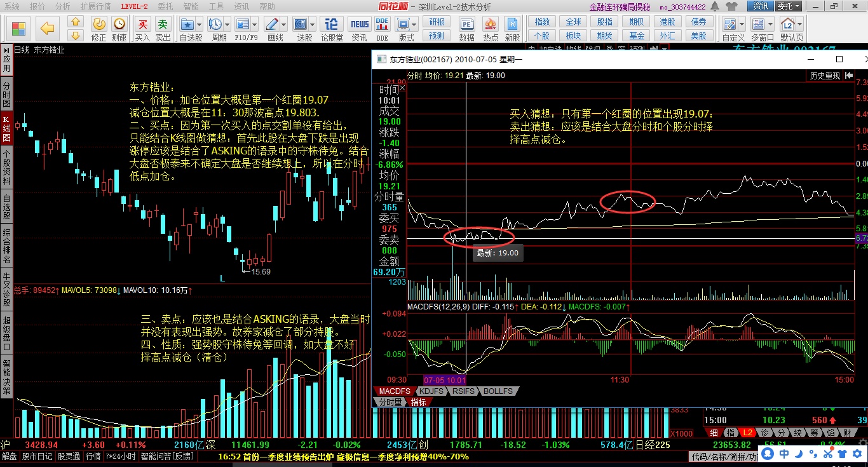This screenshot has width=868, height=467.
Task: Open the 多窗口 multi-window icon
Action: click(759, 24)
